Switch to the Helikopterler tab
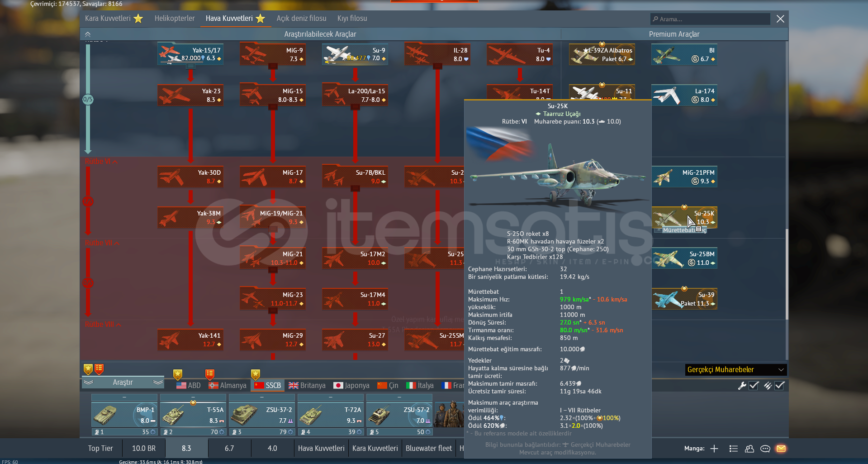 click(175, 19)
